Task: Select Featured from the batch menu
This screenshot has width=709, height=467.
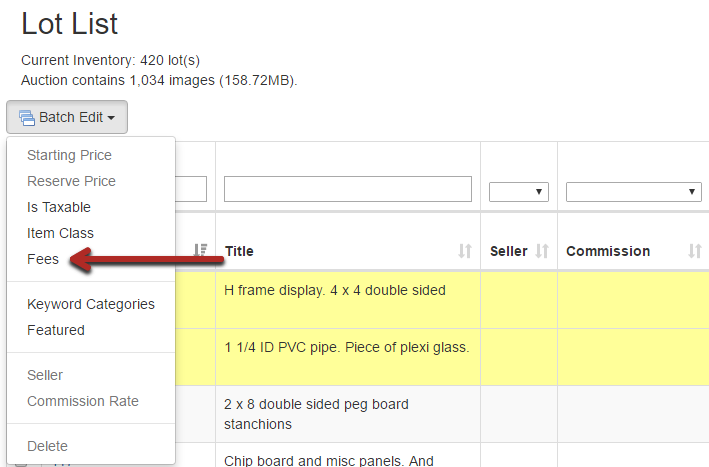Action: 56,330
